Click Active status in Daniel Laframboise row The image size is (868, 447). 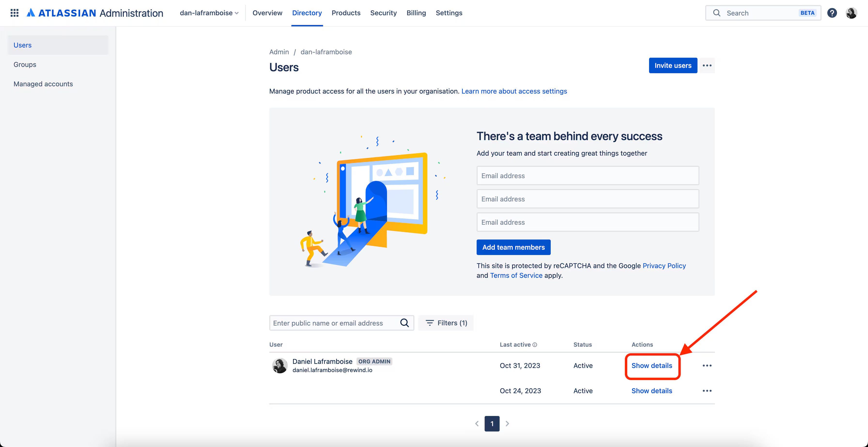point(583,365)
